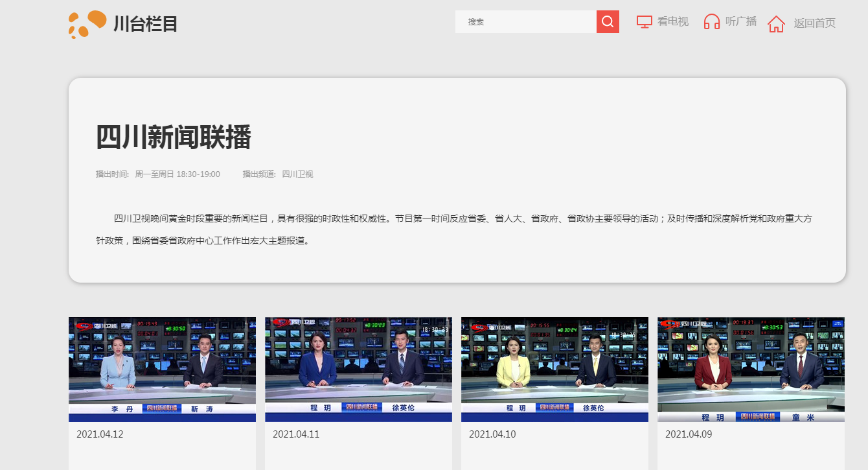Click the 播出时间 周一至周日 18:30-19:00 text
This screenshot has height=470, width=868.
point(158,174)
